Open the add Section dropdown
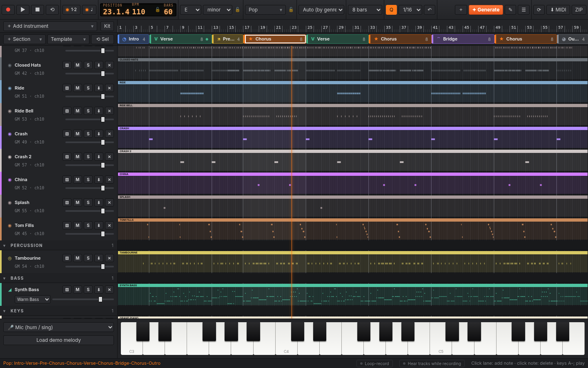 pos(24,39)
